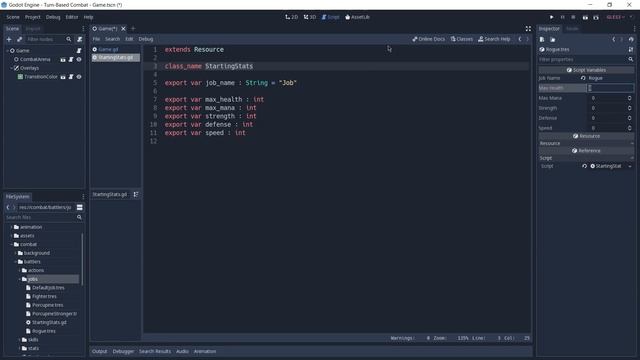Open the Script property dropdown arrow
The width and height of the screenshot is (640, 360).
click(630, 166)
